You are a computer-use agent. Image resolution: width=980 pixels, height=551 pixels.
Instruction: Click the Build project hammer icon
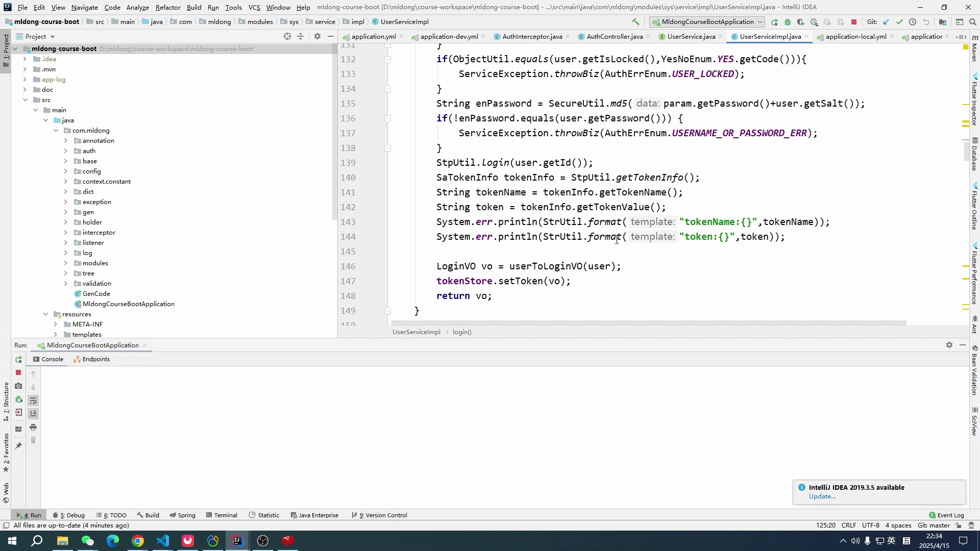[x=635, y=22]
